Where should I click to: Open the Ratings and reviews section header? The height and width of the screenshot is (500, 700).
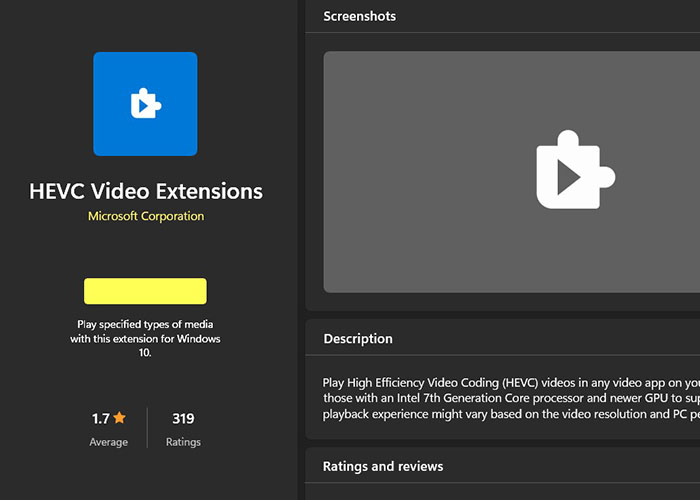[383, 466]
